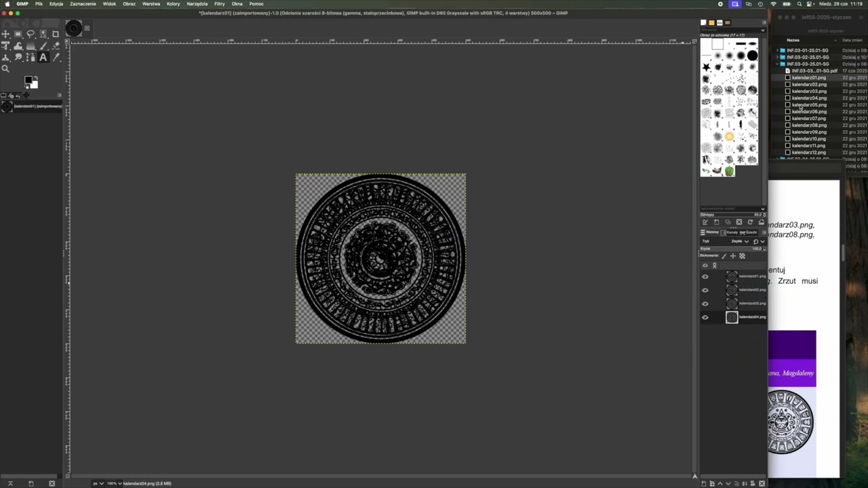Switch to the Ścieżki tab
This screenshot has width=868, height=488.
click(x=748, y=232)
